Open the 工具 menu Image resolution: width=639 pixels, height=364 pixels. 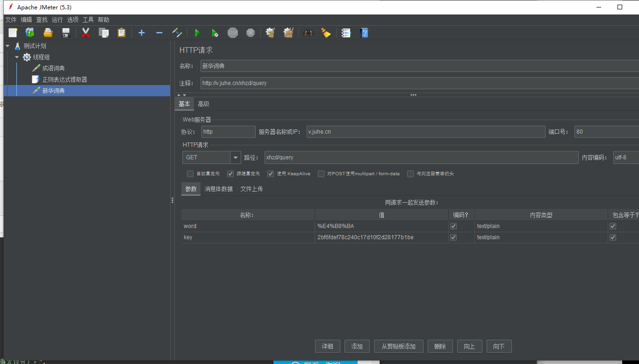tap(88, 20)
